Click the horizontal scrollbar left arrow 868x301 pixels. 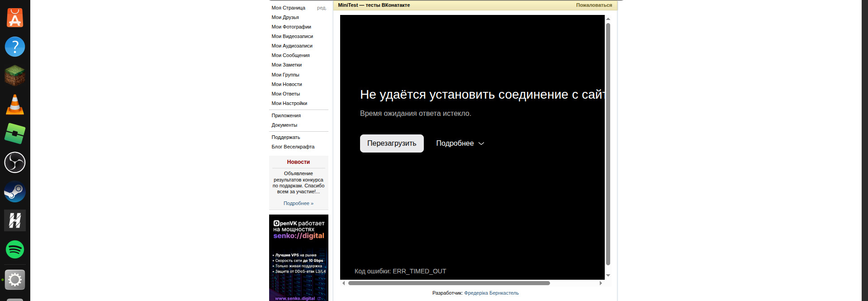(344, 283)
